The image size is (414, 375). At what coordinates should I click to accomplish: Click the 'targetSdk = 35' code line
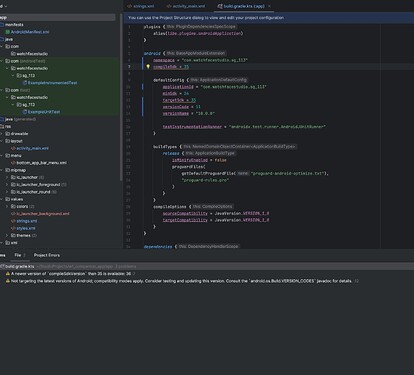point(179,100)
